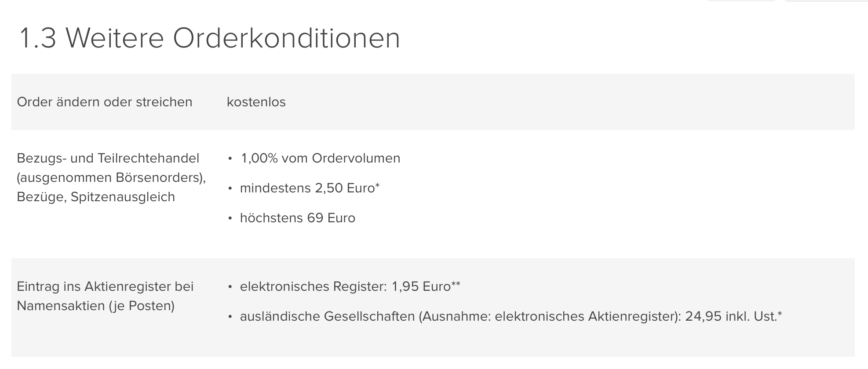Click the "1.3 Weitere Orderkonditionen" heading
Viewport: 868px width, 369px height.
[x=209, y=38]
